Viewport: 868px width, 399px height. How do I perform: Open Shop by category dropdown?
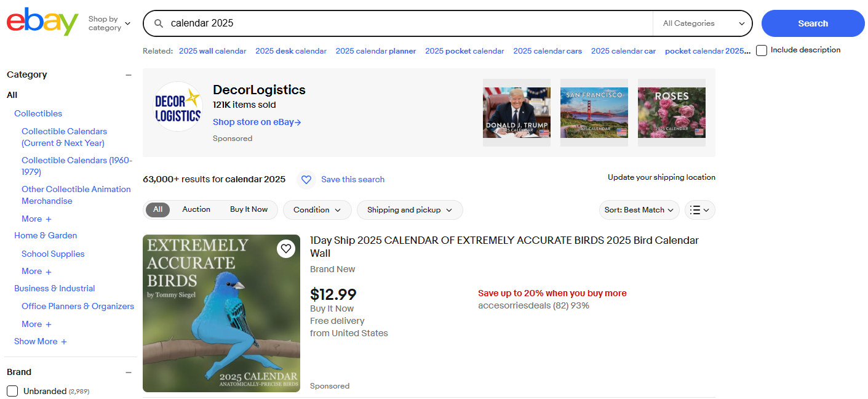click(109, 23)
